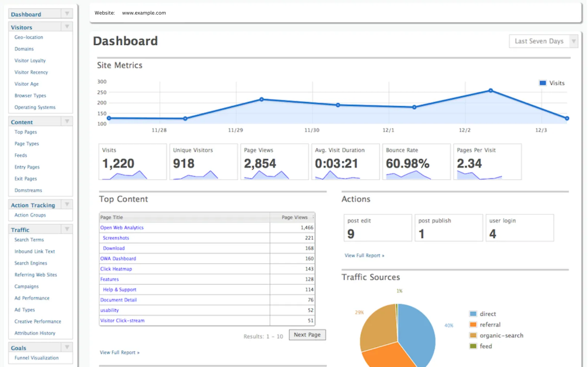View Operating Systems report
Viewport: 588px width, 367px height.
(35, 107)
